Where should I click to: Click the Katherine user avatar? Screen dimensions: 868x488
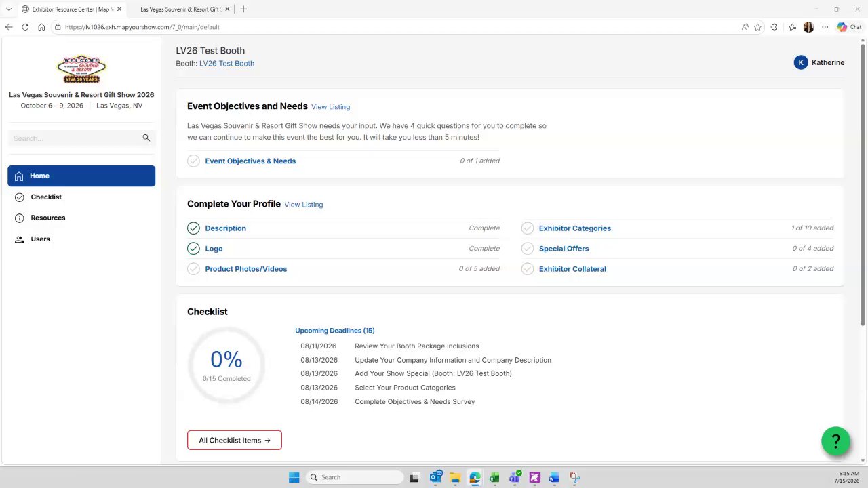click(x=801, y=63)
